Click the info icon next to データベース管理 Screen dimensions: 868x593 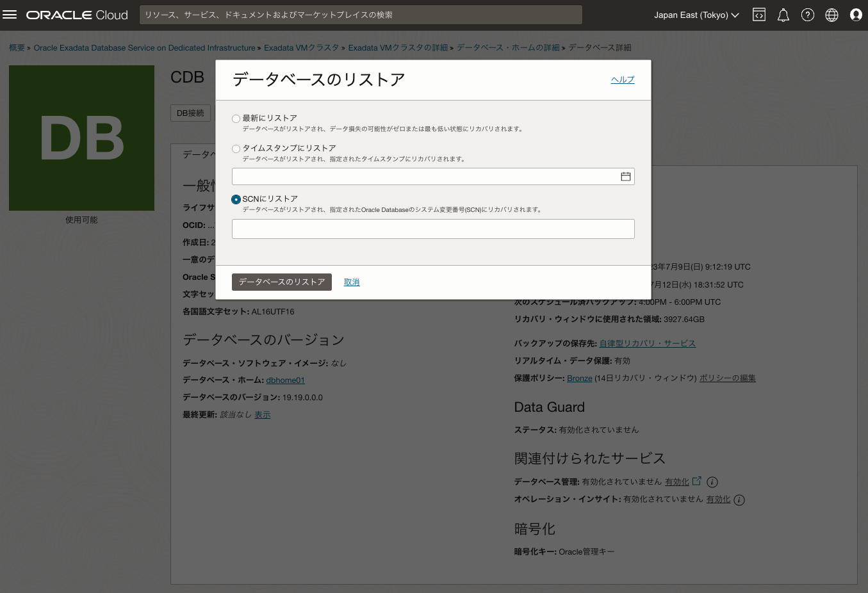(712, 482)
